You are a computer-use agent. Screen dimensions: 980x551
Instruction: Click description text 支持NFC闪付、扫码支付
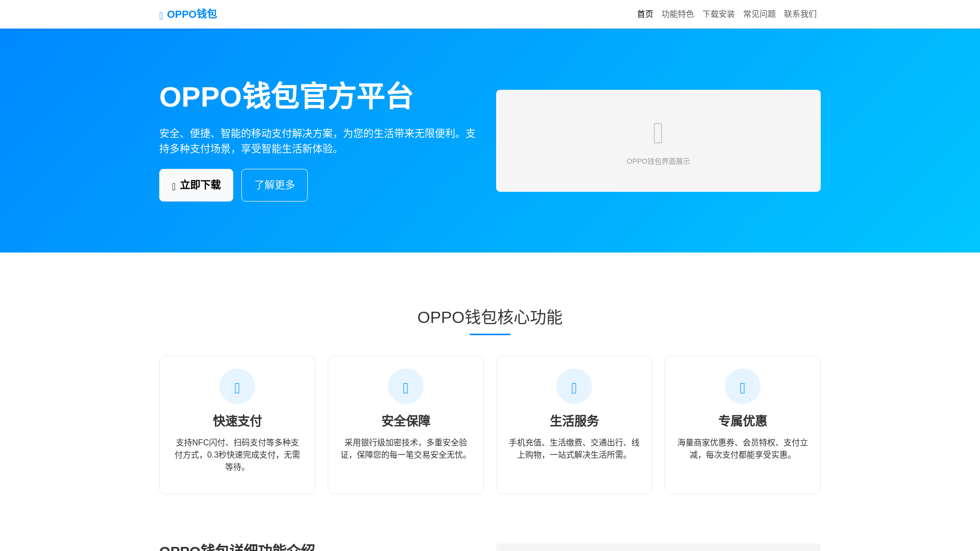tap(237, 455)
